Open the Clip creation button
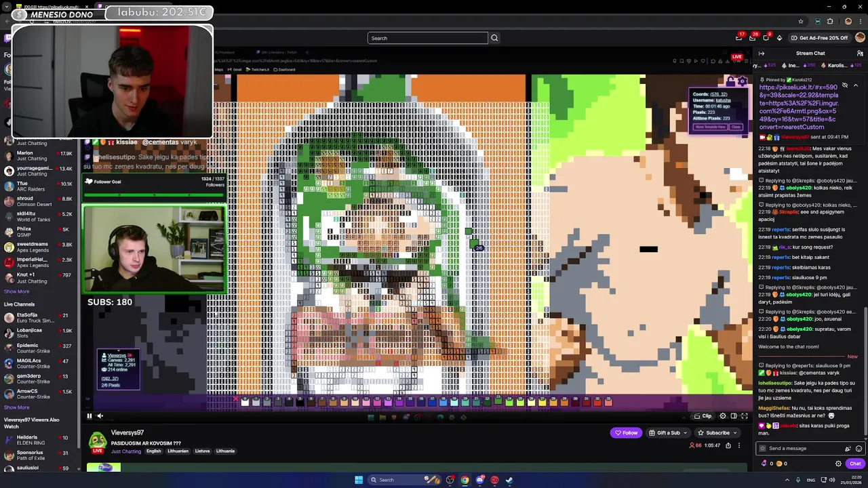Viewport: 868px width, 488px height. tap(703, 416)
